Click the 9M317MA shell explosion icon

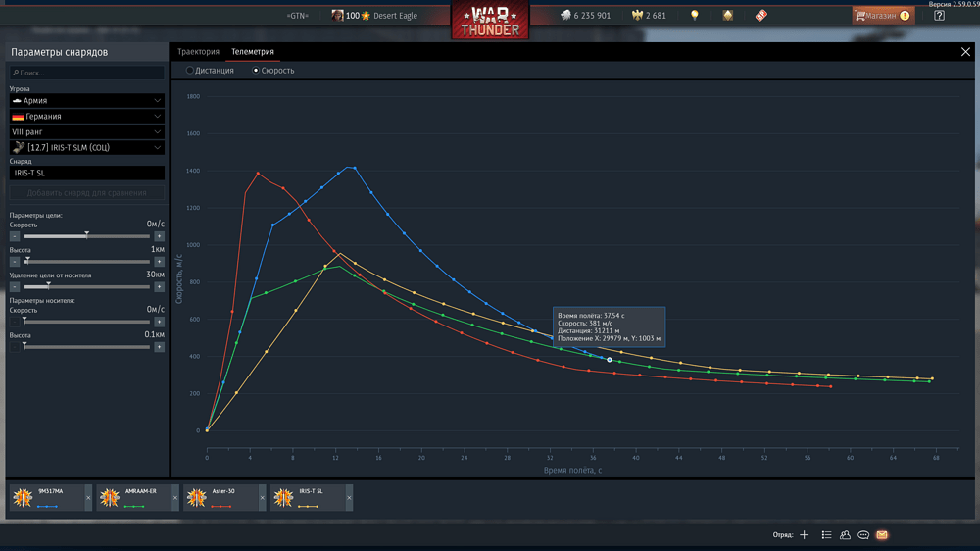pos(24,498)
